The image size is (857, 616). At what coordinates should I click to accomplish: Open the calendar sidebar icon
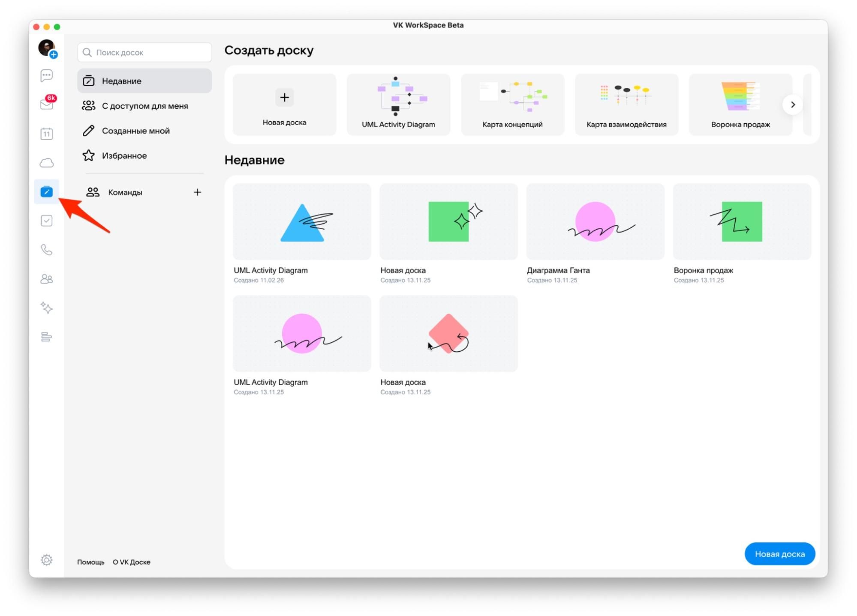pyautogui.click(x=46, y=134)
